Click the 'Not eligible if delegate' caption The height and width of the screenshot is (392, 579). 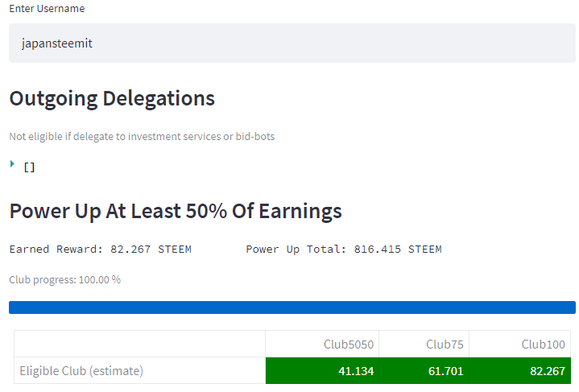[142, 137]
